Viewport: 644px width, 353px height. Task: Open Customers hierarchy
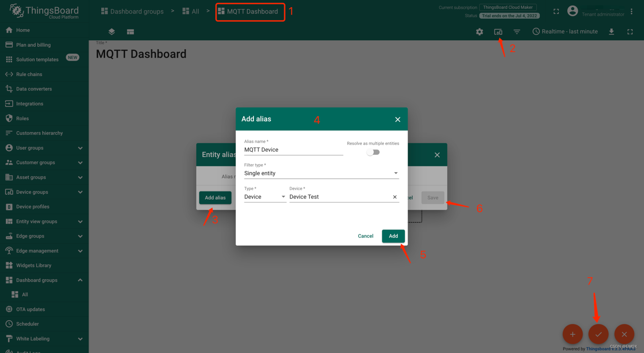pyautogui.click(x=44, y=133)
